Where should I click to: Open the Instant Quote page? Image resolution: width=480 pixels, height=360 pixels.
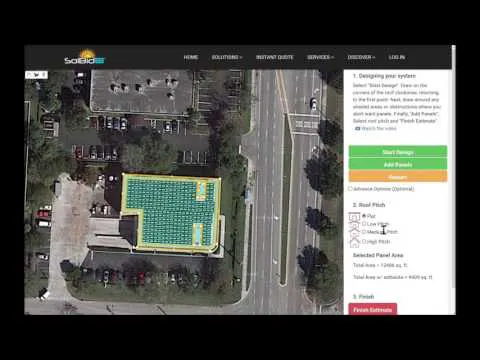tap(275, 57)
